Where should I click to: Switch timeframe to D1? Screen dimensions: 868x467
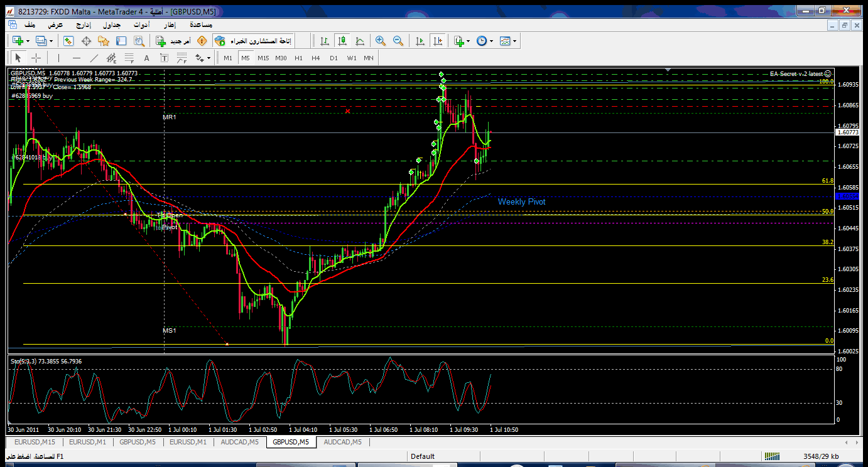point(334,58)
